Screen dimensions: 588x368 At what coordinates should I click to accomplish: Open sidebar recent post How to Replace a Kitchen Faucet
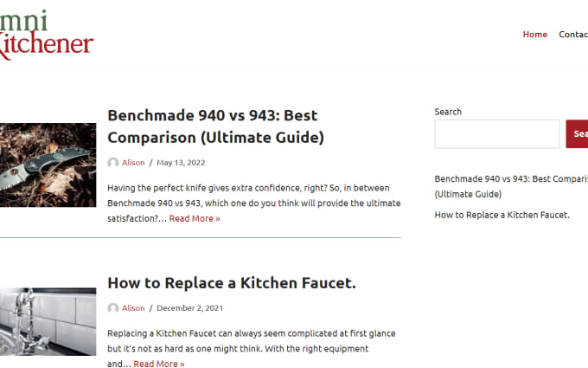(502, 215)
